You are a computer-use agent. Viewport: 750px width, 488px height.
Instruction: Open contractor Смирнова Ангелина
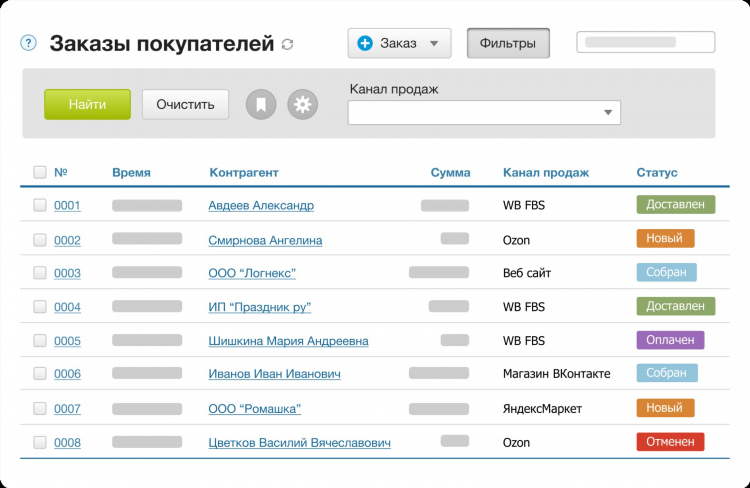coord(265,240)
